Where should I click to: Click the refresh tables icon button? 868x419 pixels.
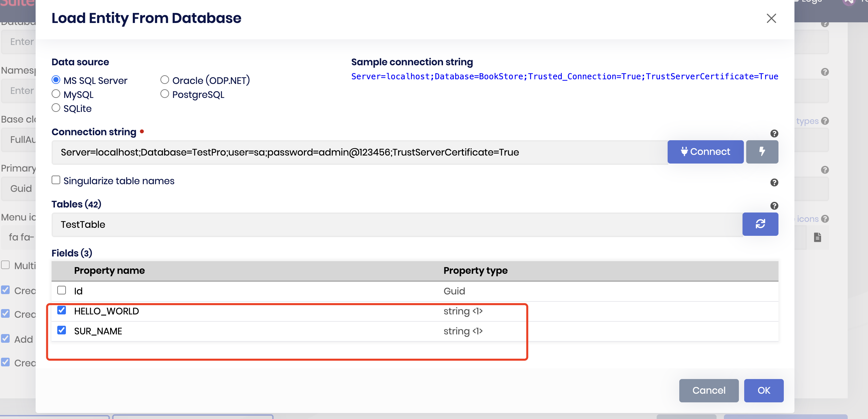[x=760, y=224]
